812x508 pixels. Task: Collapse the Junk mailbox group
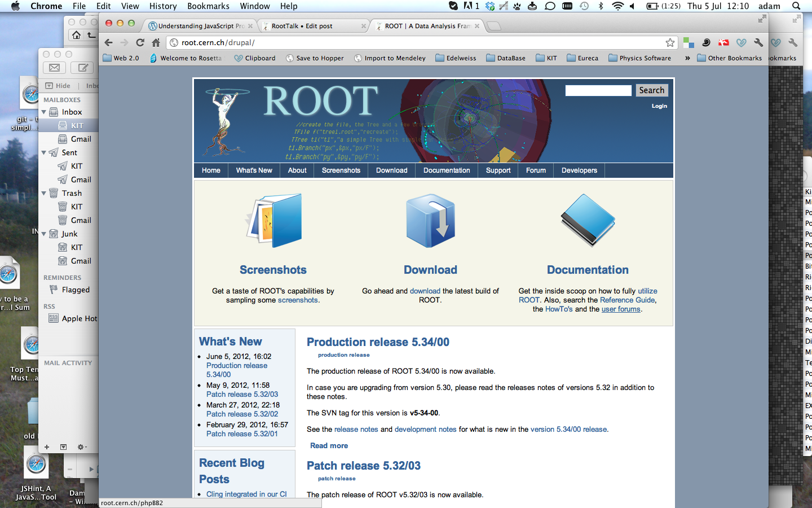point(44,234)
